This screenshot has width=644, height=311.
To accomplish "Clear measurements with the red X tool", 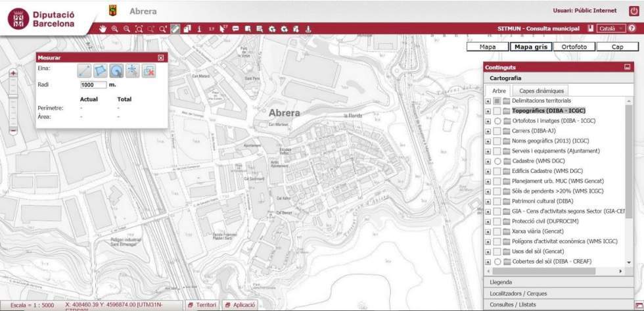I will click(149, 70).
